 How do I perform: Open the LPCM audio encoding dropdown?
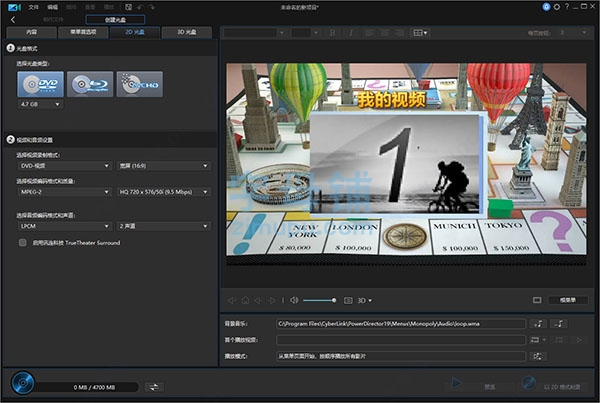point(65,226)
